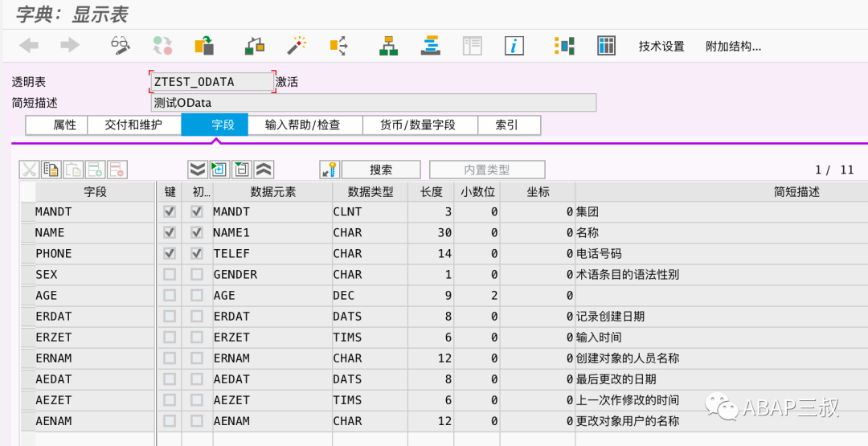Viewport: 868px width, 446px height.
Task: Activate the table with the magic wand icon
Action: pos(297,45)
